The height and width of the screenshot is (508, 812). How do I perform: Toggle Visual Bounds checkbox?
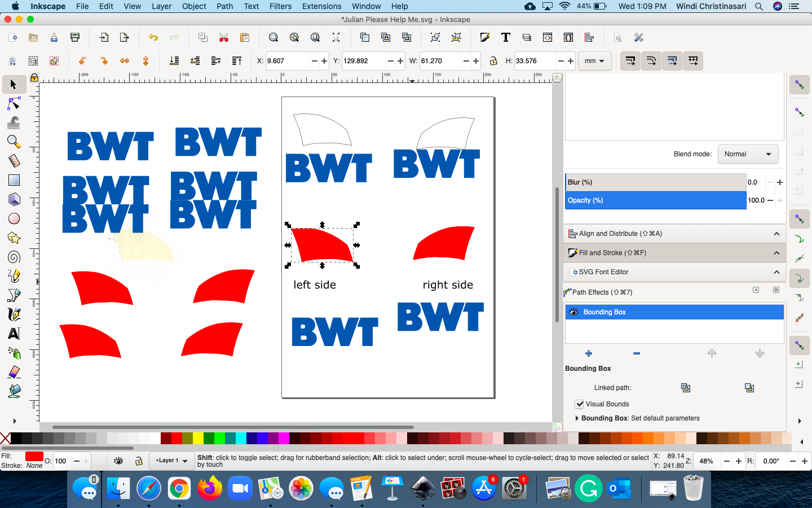tap(579, 404)
